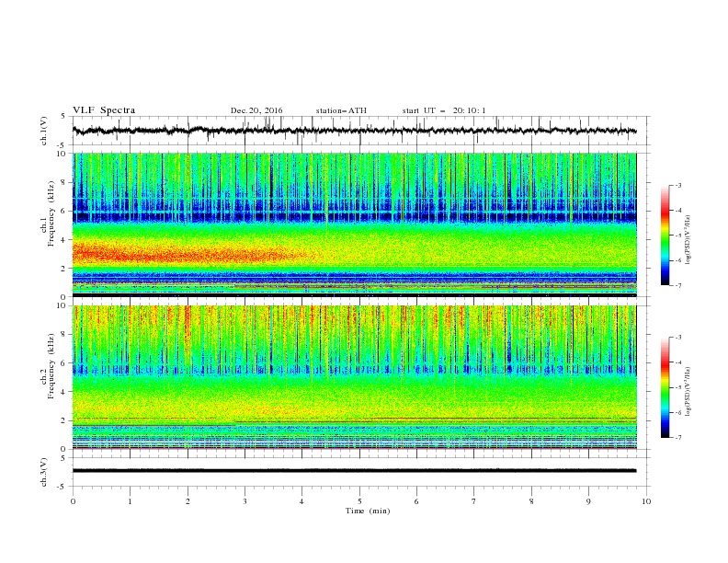Select the "start UT = 20:10:1" text
This screenshot has height=563, width=728.
(x=444, y=110)
